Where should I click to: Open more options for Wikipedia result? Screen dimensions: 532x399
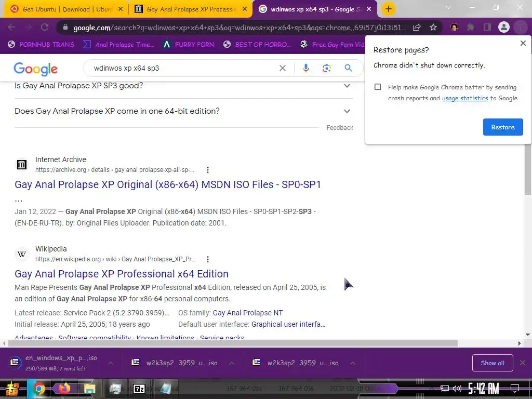[x=208, y=260]
